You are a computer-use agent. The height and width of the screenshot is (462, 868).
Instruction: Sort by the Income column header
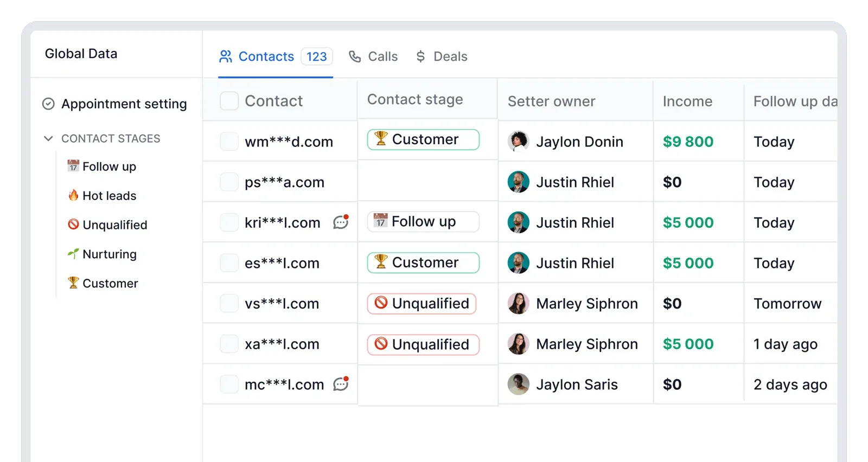point(687,101)
